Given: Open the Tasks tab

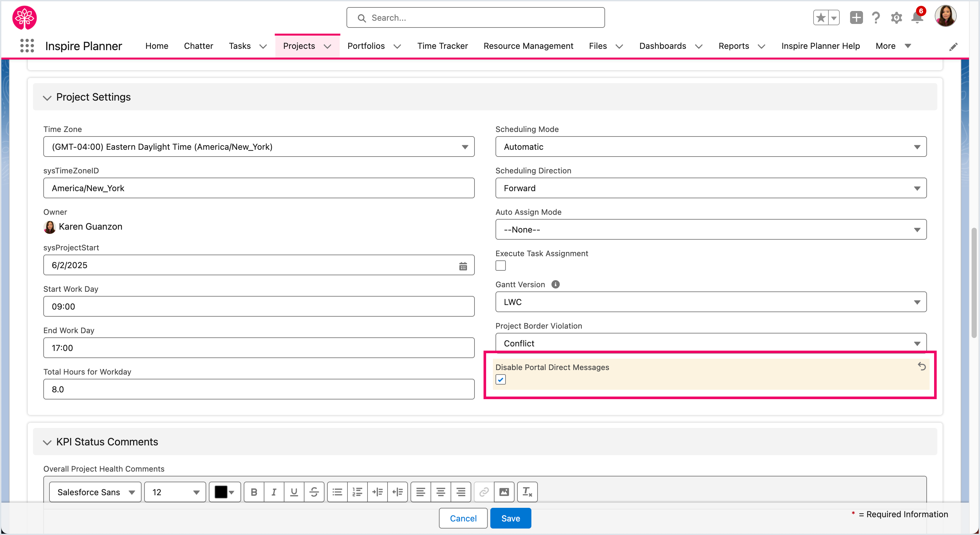Looking at the screenshot, I should tap(240, 46).
